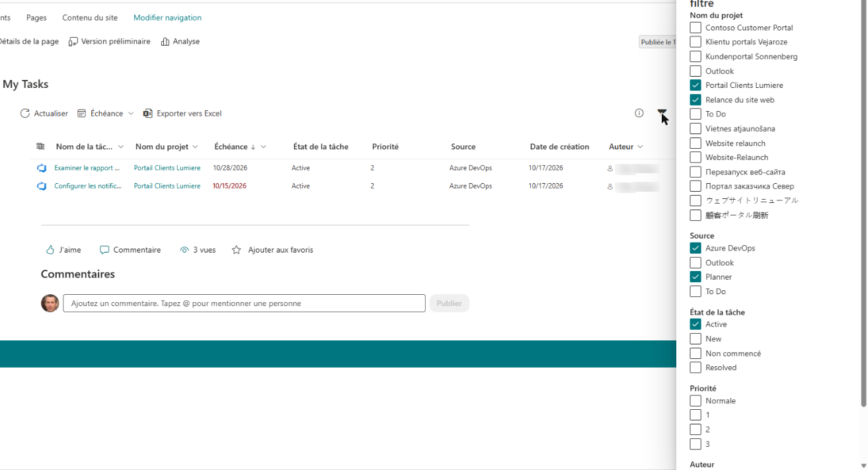Screen dimensions: 868x470
Task: Check the Resolved checkbox
Action: click(695, 368)
